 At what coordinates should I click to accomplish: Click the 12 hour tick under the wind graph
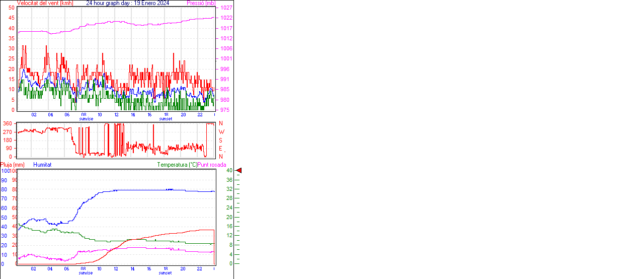(x=116, y=115)
